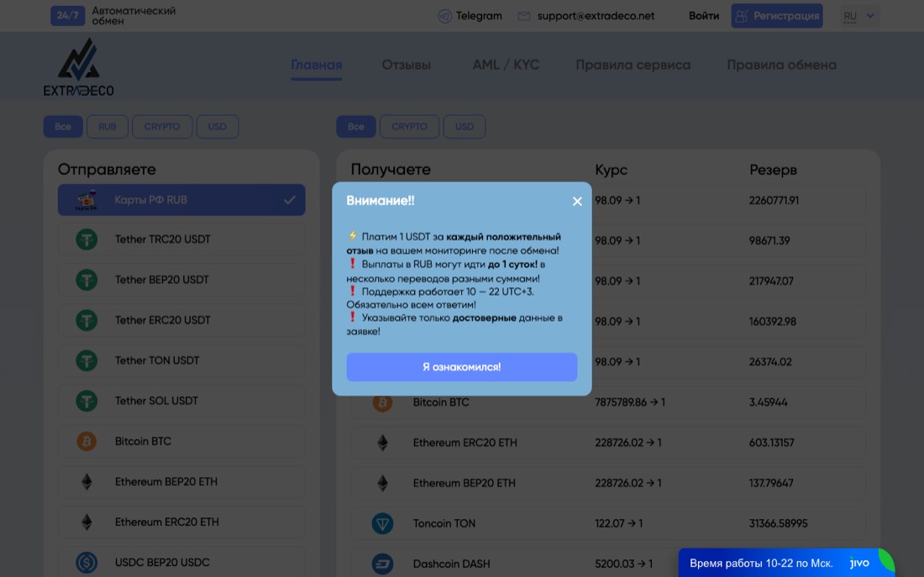Image resolution: width=924 pixels, height=577 pixels.
Task: Click the Dashcoin DASH icon
Action: [x=382, y=564]
